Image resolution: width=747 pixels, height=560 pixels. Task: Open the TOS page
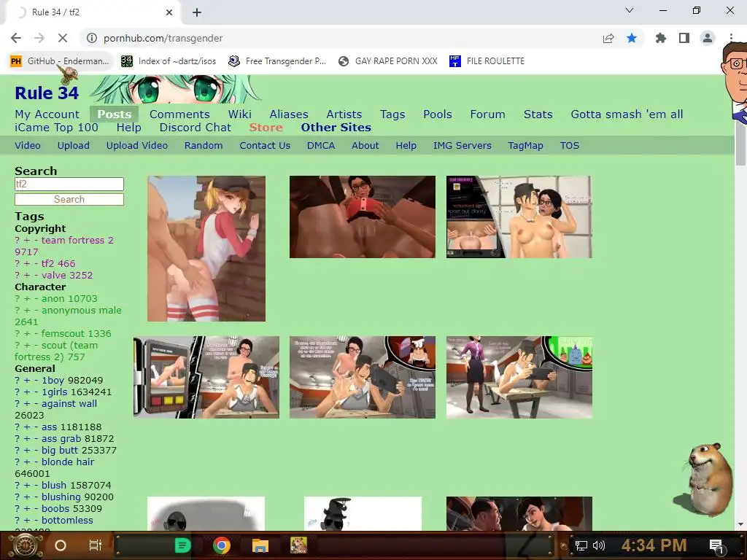click(569, 146)
